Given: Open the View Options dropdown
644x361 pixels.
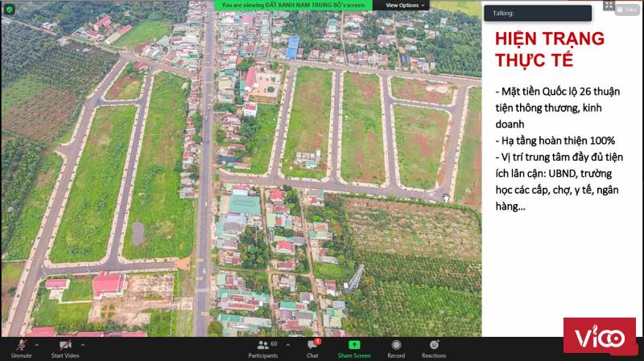Looking at the screenshot, I should click(404, 5).
